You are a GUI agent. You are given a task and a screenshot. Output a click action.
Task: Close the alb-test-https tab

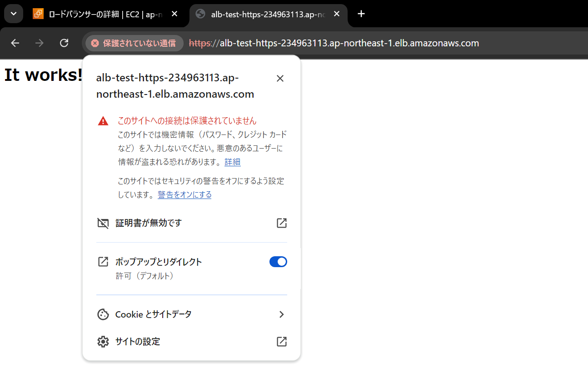pyautogui.click(x=337, y=14)
